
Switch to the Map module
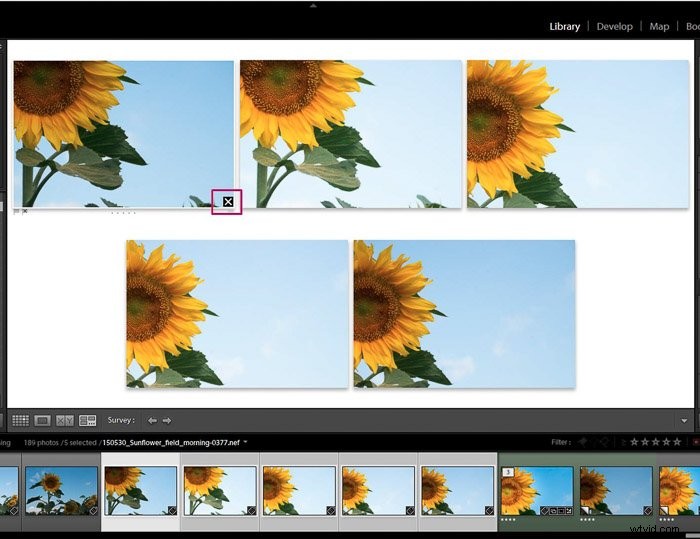[x=659, y=26]
